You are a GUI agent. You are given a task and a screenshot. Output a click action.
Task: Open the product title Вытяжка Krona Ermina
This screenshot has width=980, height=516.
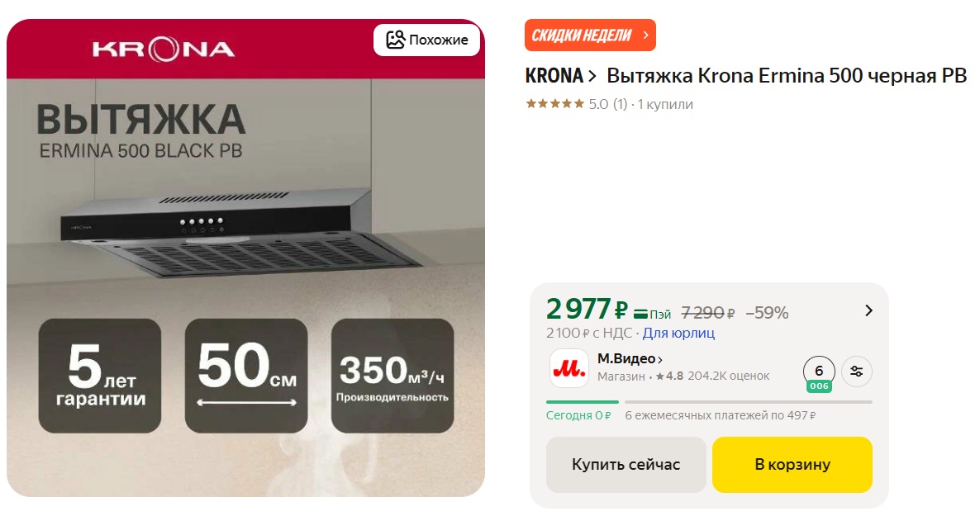[x=787, y=76]
